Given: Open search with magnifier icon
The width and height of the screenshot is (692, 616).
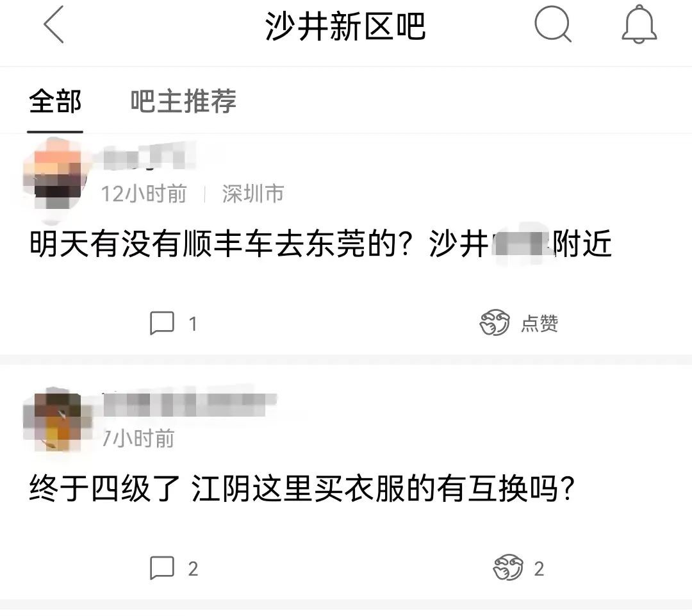Looking at the screenshot, I should click(552, 24).
